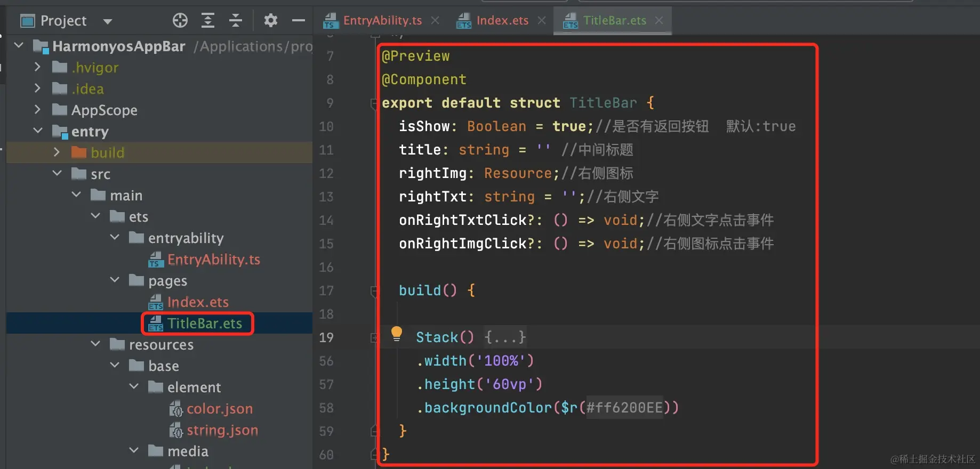Expand the .idea folder
This screenshot has height=469, width=980.
point(37,88)
